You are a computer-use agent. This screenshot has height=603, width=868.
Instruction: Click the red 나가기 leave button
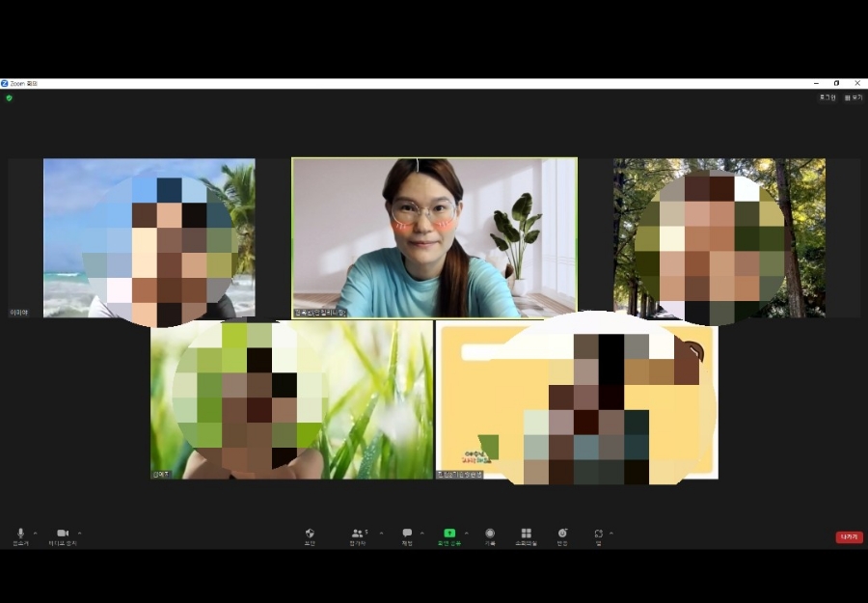[849, 537]
